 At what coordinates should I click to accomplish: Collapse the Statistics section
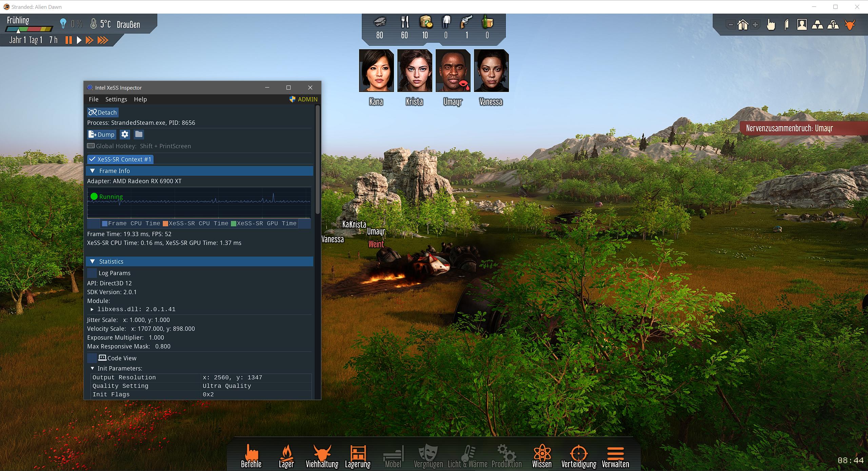(x=93, y=261)
